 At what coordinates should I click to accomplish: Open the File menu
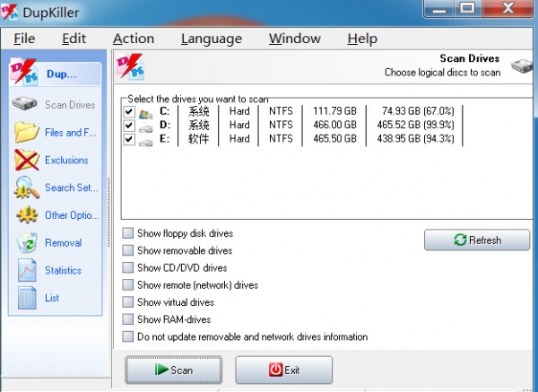[x=24, y=39]
